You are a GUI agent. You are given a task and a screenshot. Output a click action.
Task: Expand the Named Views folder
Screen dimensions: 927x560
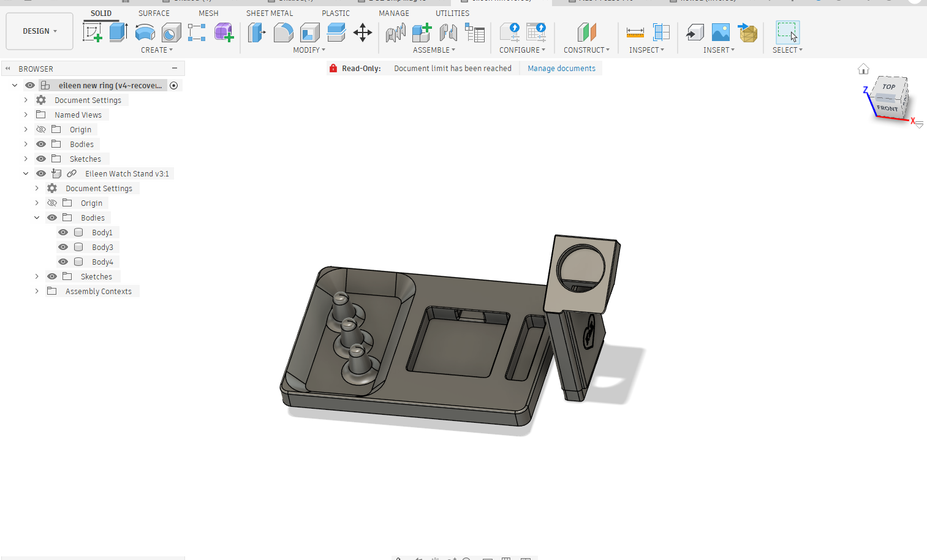coord(26,115)
